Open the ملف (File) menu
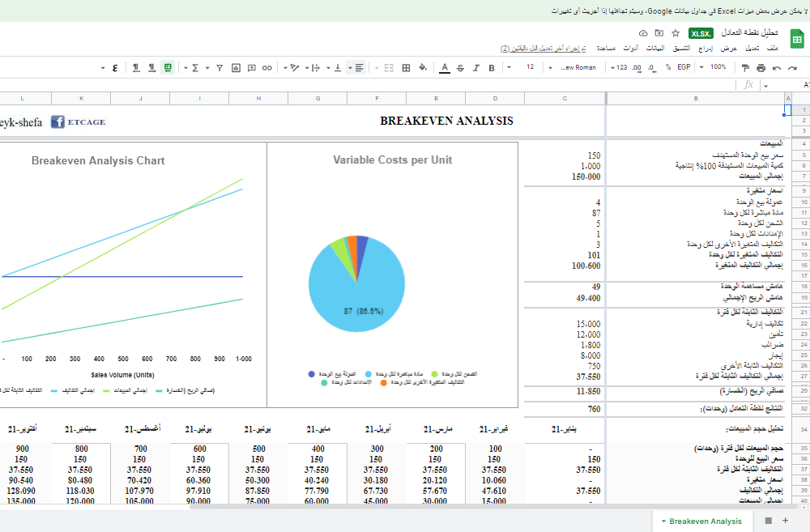This screenshot has height=532, width=810. click(x=772, y=49)
